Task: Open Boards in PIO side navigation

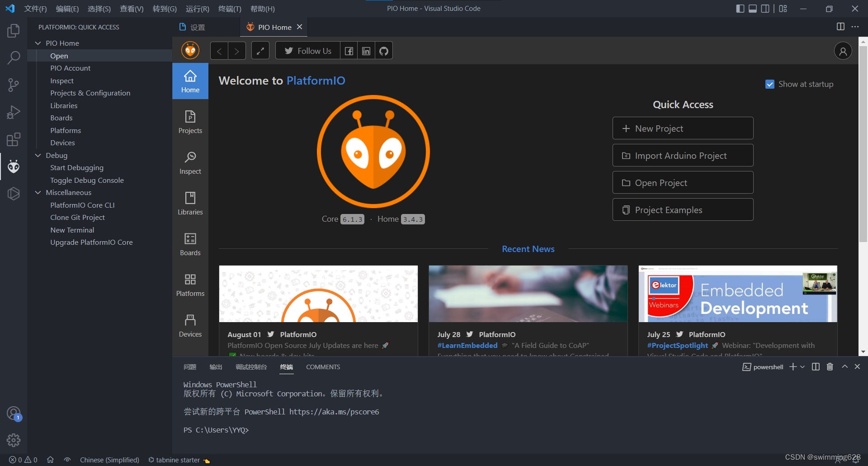Action: (x=190, y=244)
